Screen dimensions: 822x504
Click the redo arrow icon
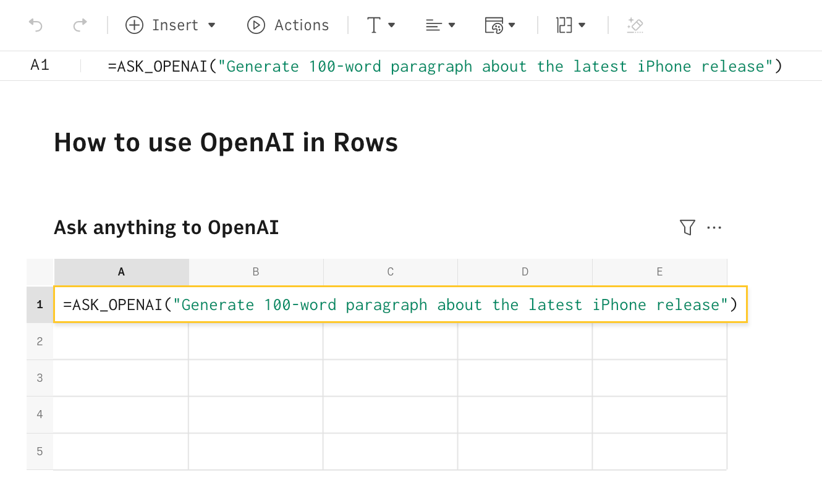click(80, 25)
